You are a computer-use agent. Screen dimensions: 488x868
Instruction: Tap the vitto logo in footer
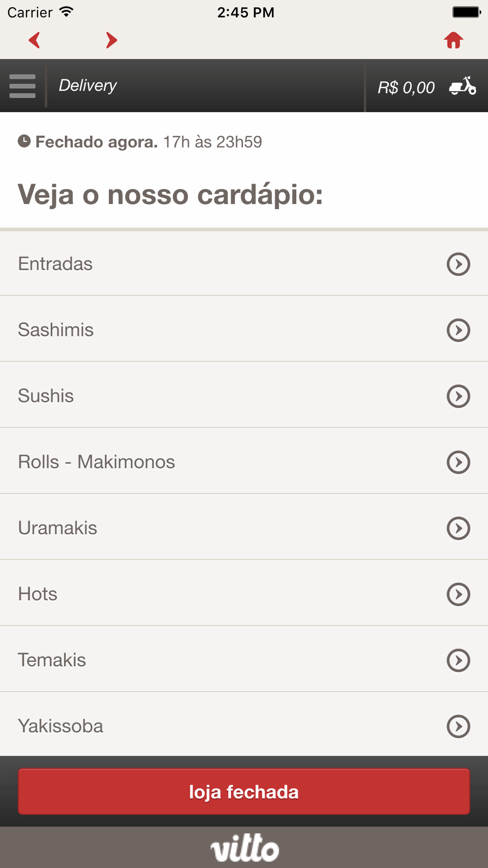click(244, 847)
